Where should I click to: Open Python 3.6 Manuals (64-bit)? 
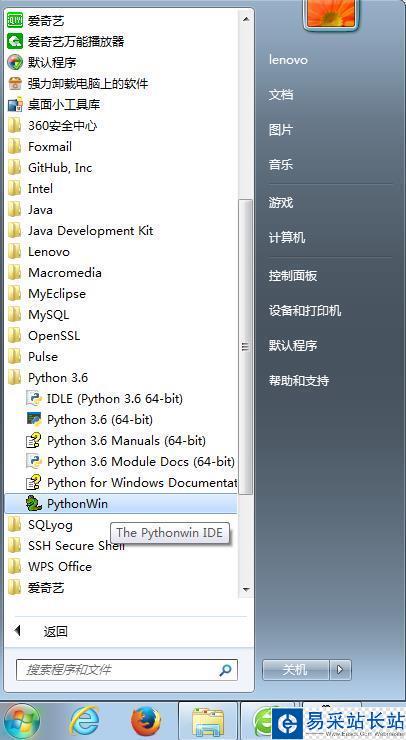[x=116, y=441]
